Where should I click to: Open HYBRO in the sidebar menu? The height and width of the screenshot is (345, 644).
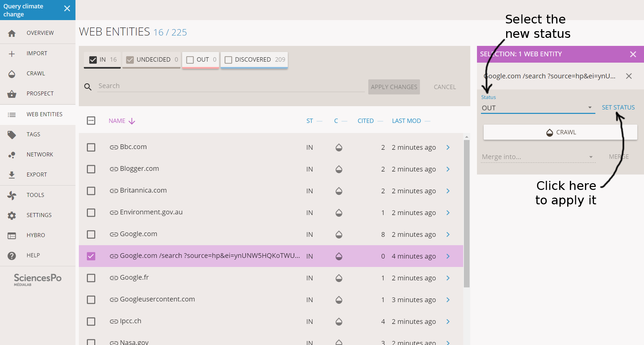(x=38, y=235)
